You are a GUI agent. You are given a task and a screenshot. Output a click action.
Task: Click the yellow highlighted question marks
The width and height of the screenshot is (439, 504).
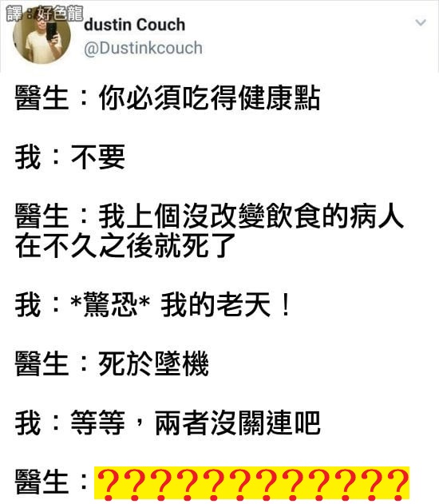pyautogui.click(x=251, y=483)
